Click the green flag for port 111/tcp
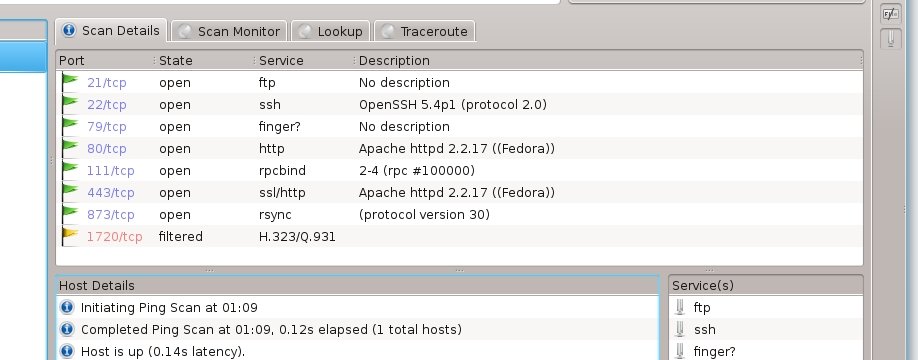Screen dimensions: 918x360 pos(70,171)
